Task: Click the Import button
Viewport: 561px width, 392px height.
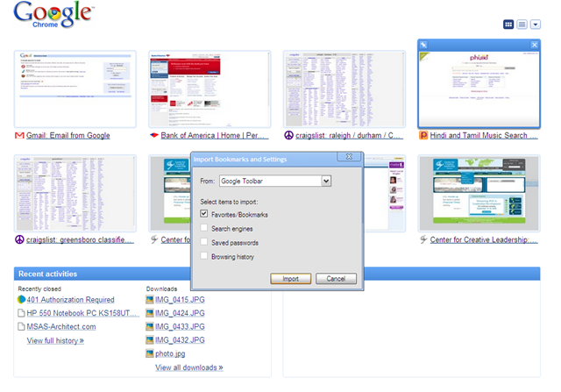Action: click(x=290, y=279)
